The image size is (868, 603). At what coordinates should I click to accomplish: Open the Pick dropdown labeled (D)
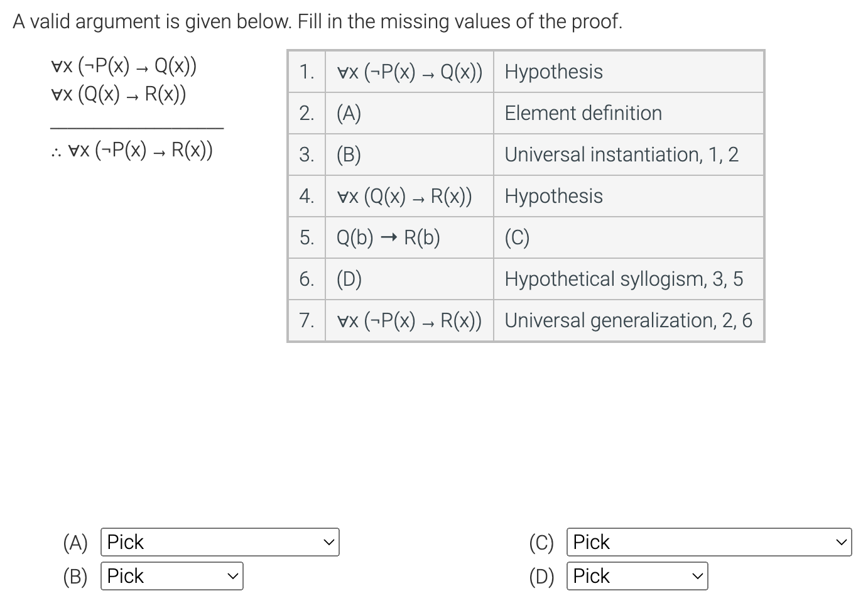(637, 576)
